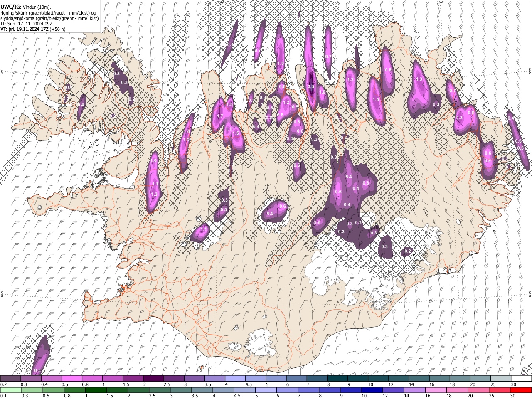Viewport: 532px width, 399px height.
Task: Select the 8 dark teal swatch, upper row
Action: (337, 378)
